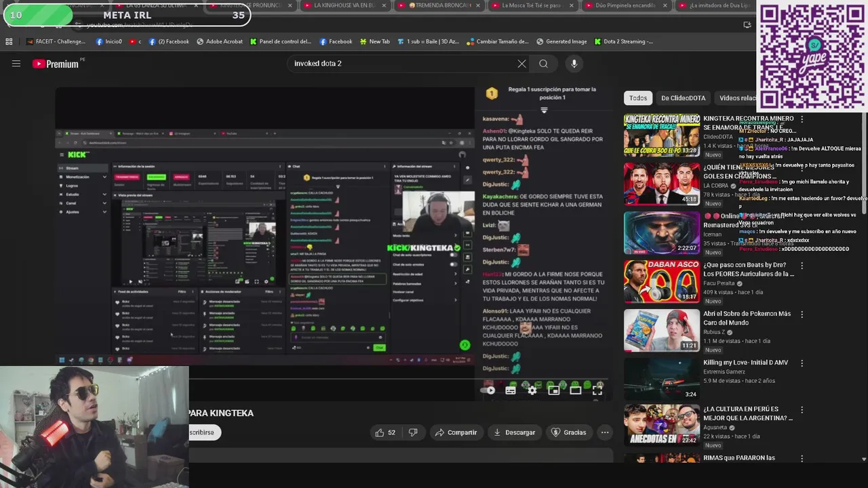The height and width of the screenshot is (488, 868).
Task: Open the FACEIT - Challenge bookmark
Action: [x=56, y=41]
